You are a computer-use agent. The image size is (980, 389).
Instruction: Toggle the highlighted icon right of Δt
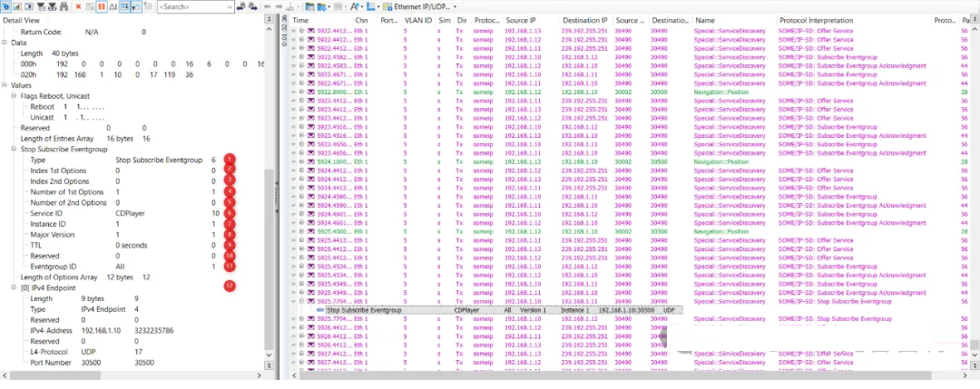point(124,6)
